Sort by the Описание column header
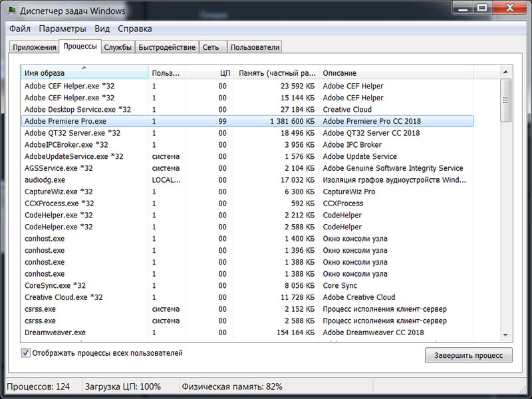 point(396,72)
